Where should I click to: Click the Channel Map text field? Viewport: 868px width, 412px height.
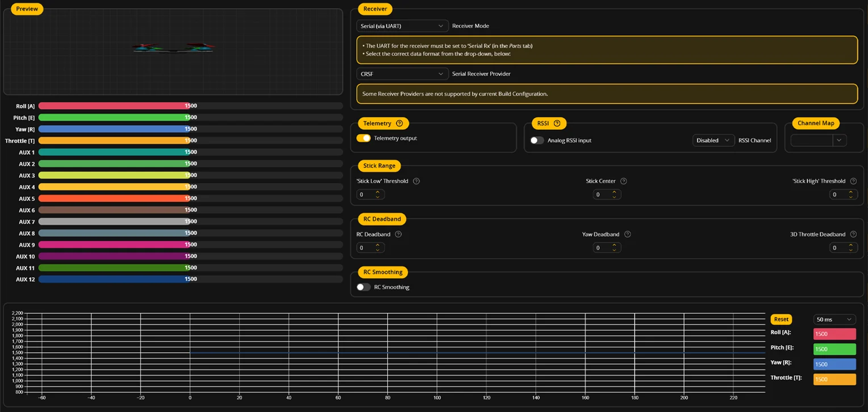pos(812,140)
